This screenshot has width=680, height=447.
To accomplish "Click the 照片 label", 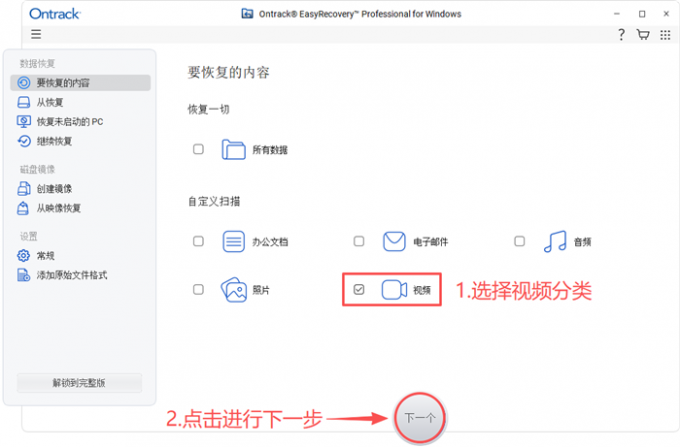I will pos(261,290).
